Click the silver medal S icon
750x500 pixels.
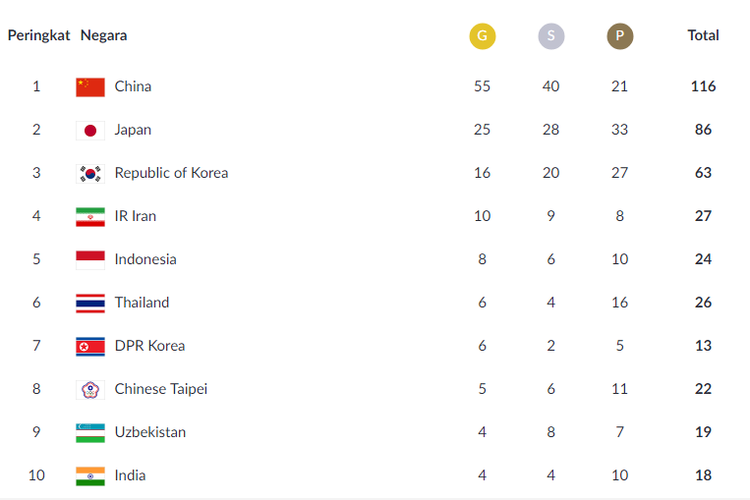pyautogui.click(x=551, y=37)
